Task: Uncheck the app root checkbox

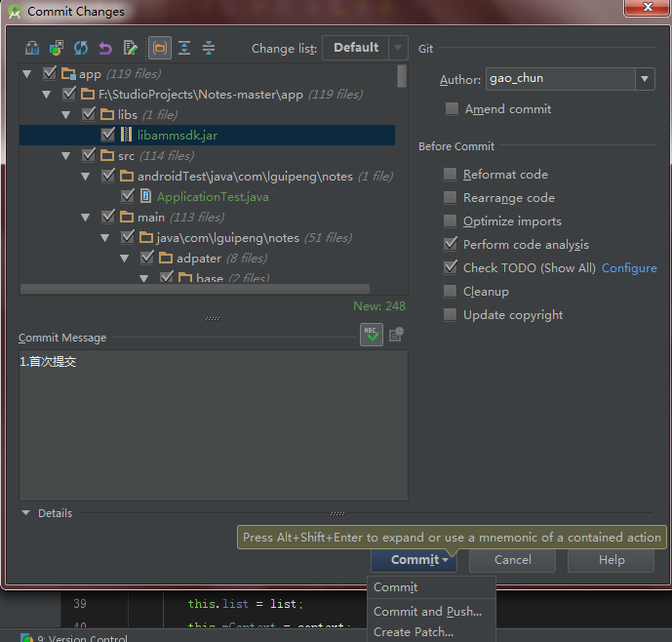Action: coord(50,73)
